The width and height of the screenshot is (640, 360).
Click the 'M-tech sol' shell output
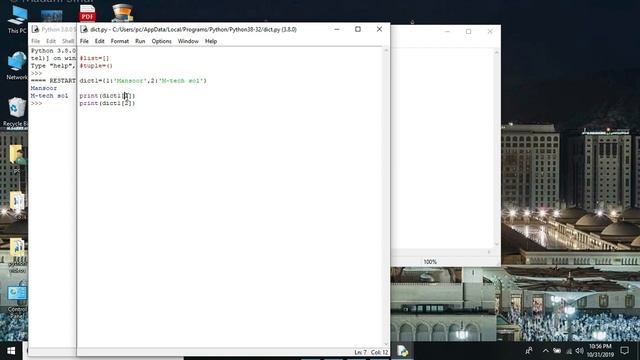click(49, 96)
